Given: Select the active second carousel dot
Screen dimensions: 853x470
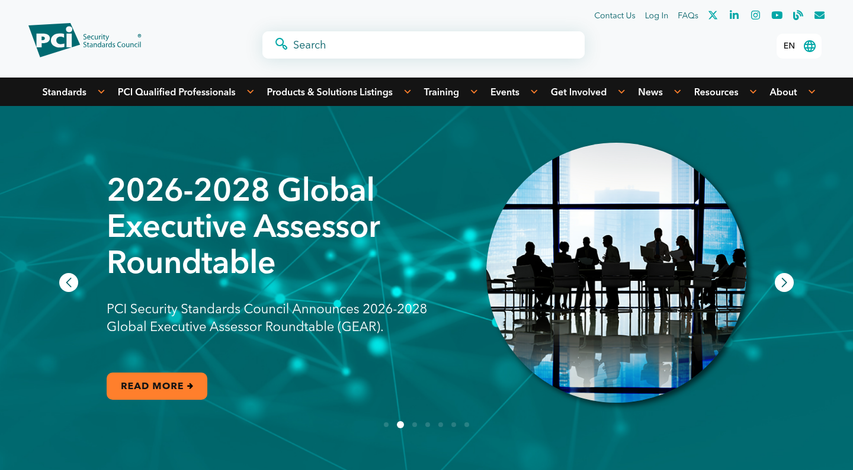Looking at the screenshot, I should (x=400, y=425).
